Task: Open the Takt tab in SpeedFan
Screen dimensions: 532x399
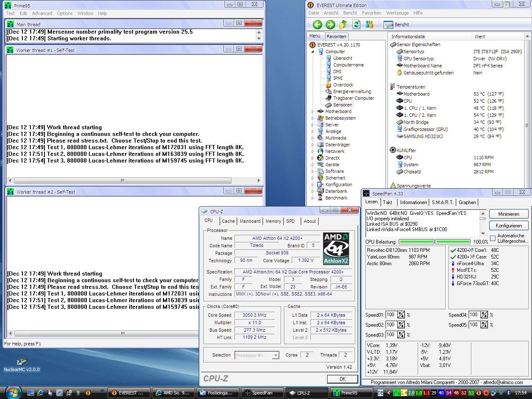Action: 387,202
